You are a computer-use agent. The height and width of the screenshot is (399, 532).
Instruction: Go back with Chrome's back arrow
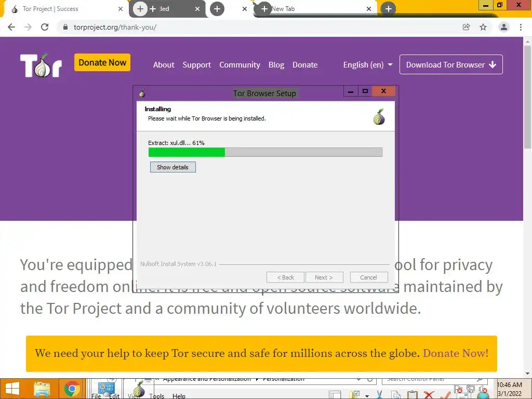[x=11, y=27]
